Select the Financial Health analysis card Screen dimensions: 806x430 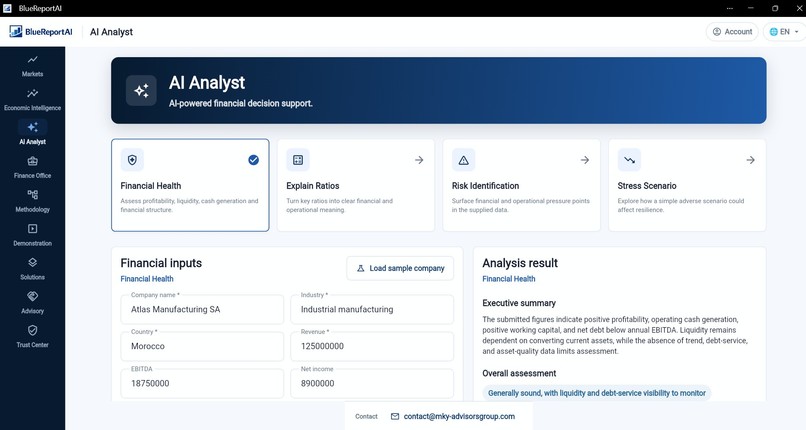[190, 185]
